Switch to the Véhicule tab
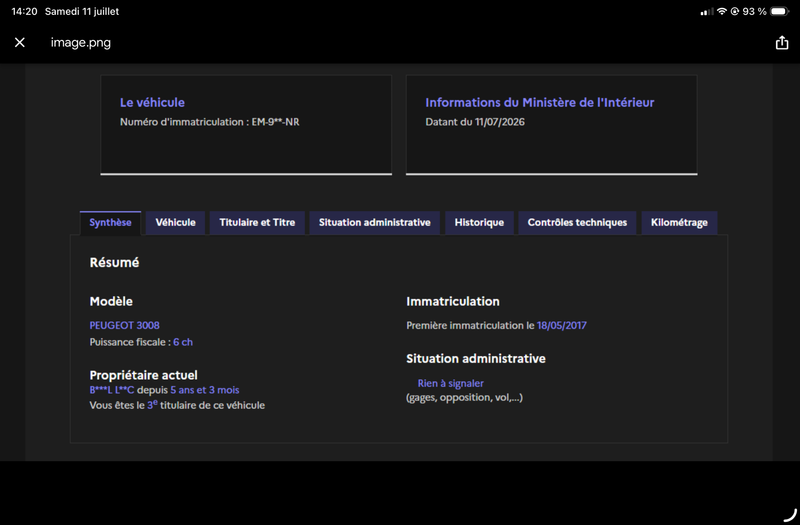The width and height of the screenshot is (800, 525). click(x=176, y=222)
